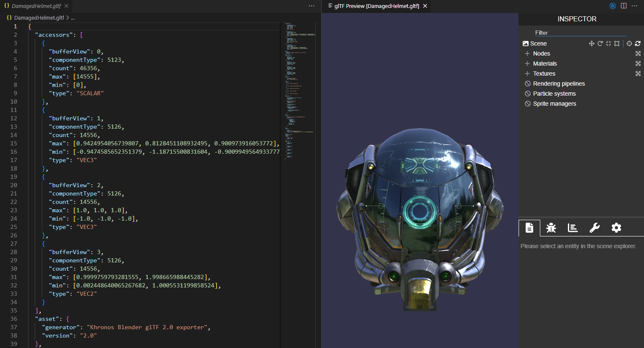Click the refresh icon in Scene row
This screenshot has width=644, height=348.
[x=638, y=43]
